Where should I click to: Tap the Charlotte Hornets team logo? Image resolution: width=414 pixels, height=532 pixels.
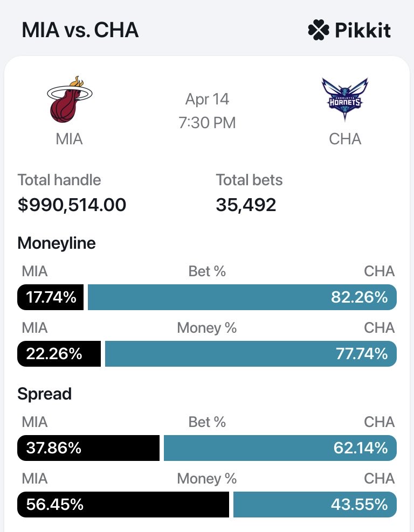click(344, 100)
